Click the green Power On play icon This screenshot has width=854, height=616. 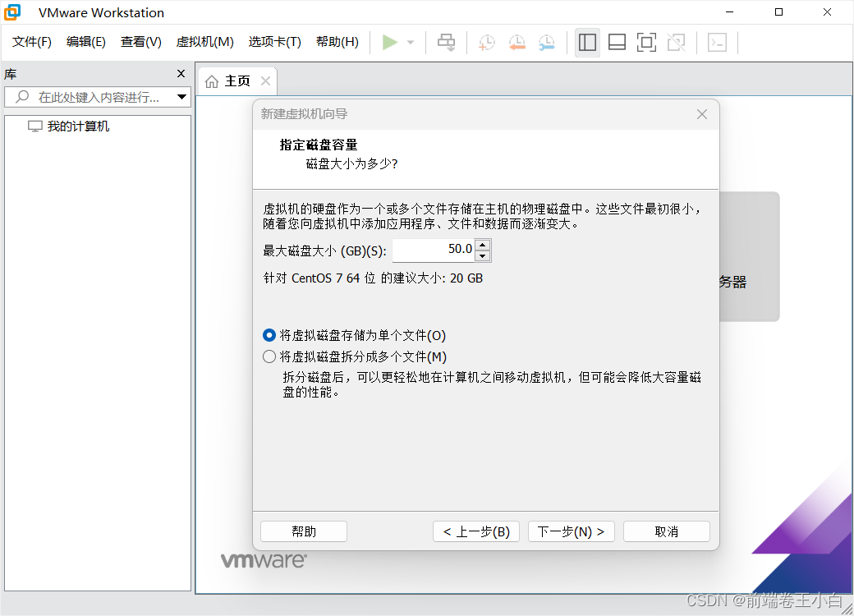pos(390,43)
